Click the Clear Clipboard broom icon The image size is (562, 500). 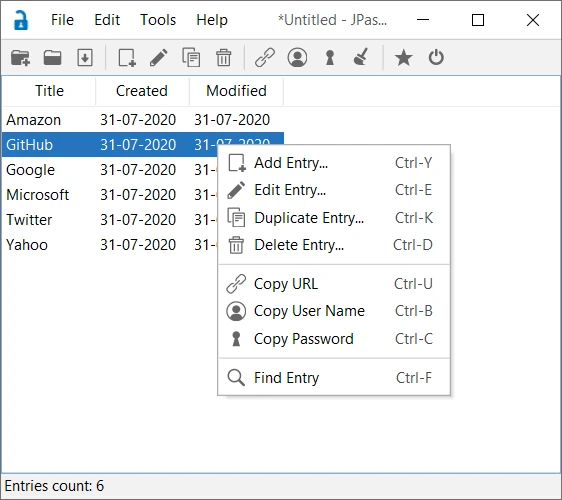(361, 57)
